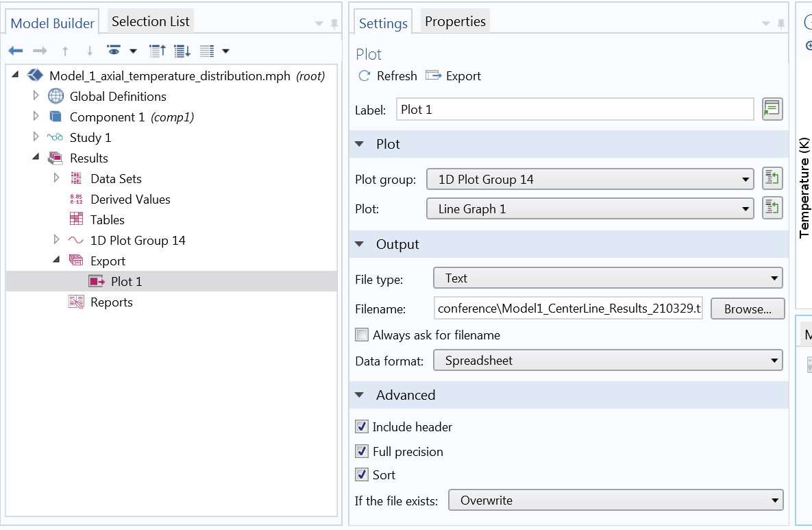Switch to the Properties tab
Image resolution: width=812 pixels, height=530 pixels.
click(x=455, y=21)
